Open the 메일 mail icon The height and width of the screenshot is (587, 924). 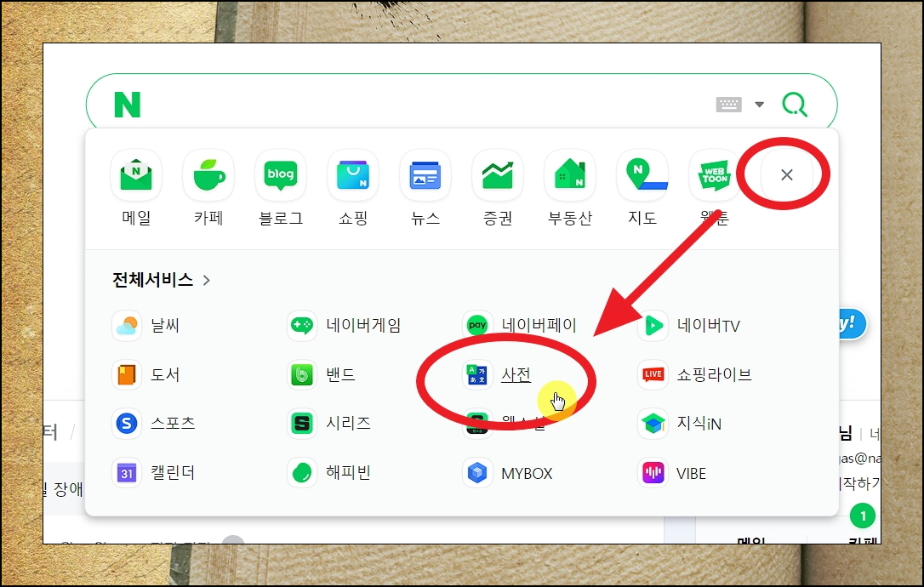tap(136, 175)
